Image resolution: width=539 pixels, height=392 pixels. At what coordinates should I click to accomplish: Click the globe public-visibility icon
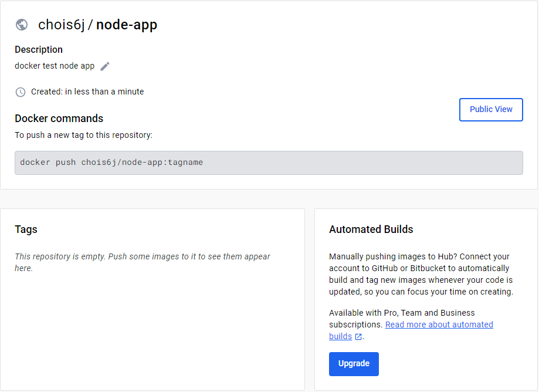(x=22, y=25)
